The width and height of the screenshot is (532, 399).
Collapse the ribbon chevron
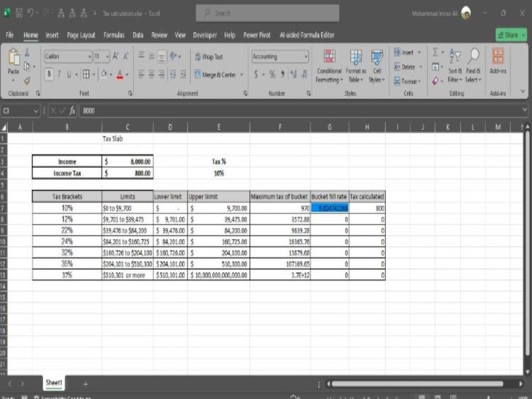522,92
